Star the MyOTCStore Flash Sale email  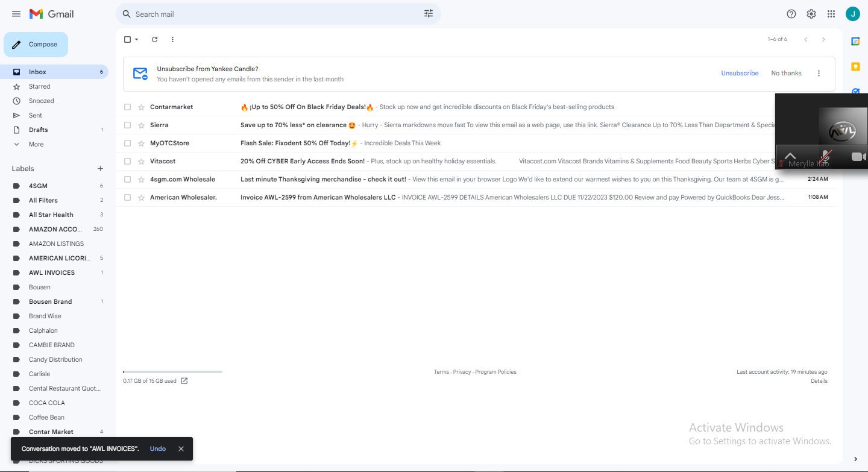pyautogui.click(x=142, y=143)
